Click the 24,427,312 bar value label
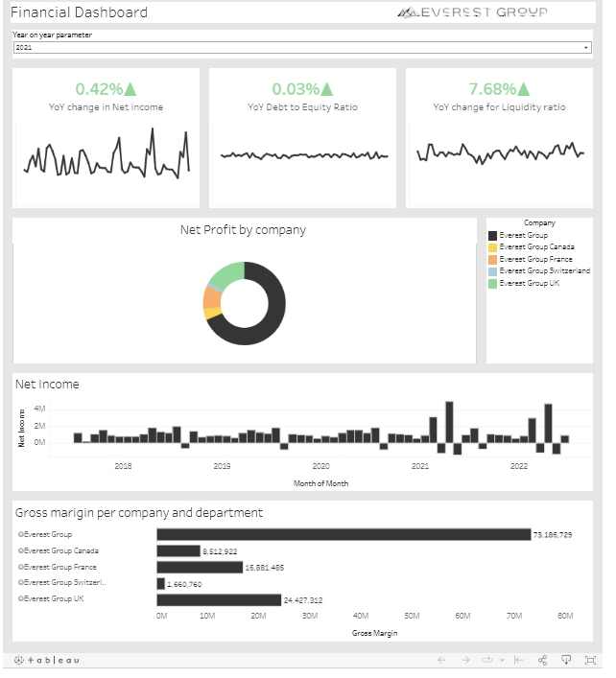This screenshot has height=678, width=616. [x=303, y=600]
